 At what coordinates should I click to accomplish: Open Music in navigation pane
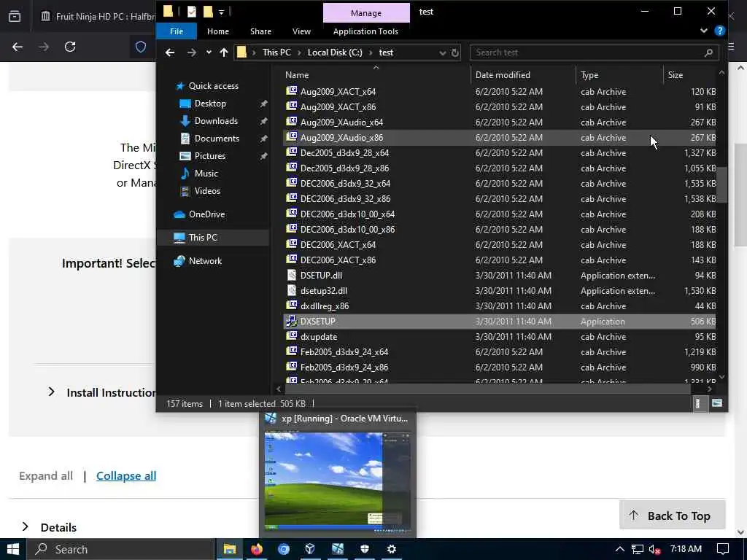205,174
